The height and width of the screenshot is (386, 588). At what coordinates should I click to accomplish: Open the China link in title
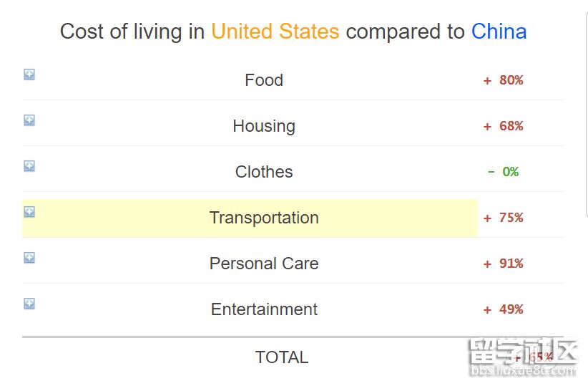click(499, 32)
